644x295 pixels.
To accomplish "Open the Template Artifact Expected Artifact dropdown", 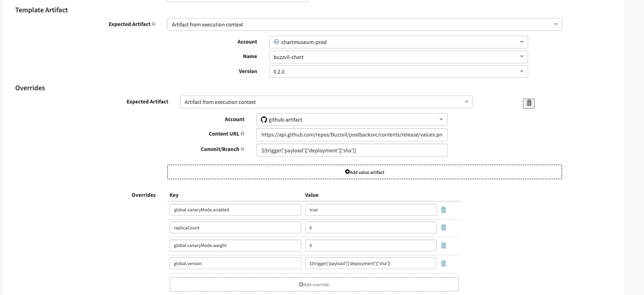I will tap(364, 25).
